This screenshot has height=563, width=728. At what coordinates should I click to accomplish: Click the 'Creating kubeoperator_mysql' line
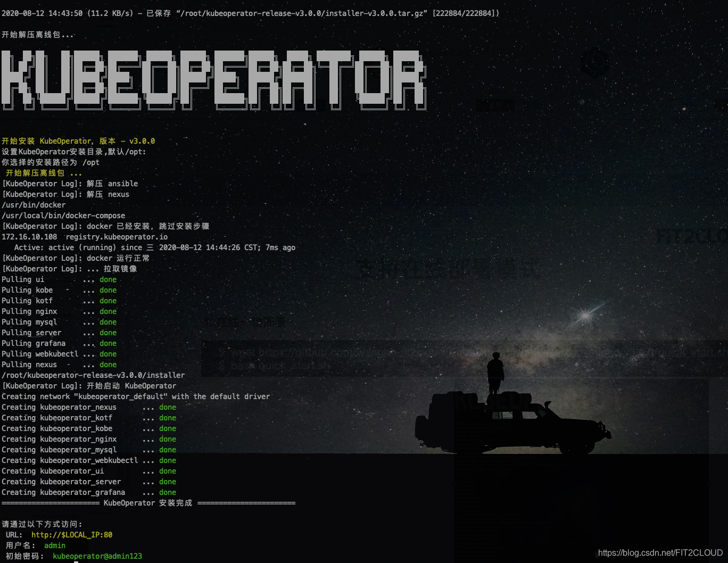[89, 450]
